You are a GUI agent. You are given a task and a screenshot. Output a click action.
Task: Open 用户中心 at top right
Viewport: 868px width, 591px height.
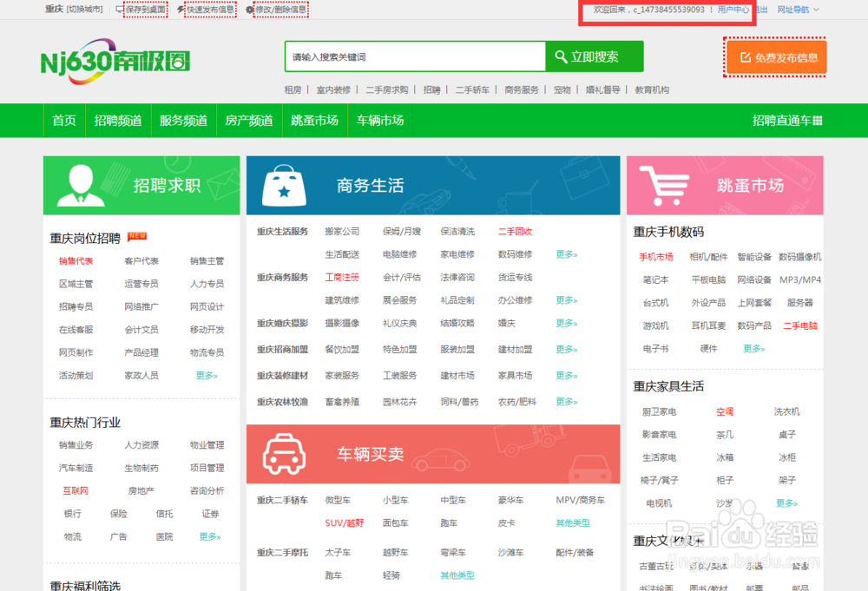734,9
